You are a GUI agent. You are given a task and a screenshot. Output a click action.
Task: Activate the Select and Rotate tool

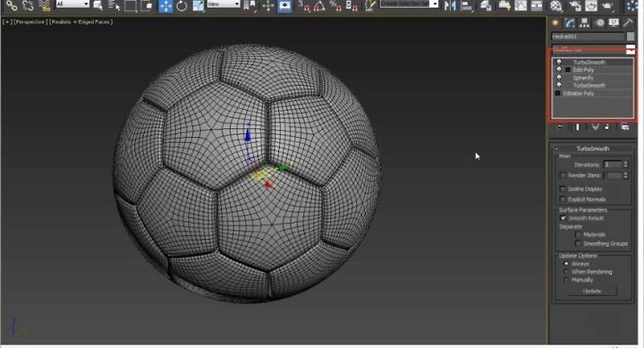(182, 5)
